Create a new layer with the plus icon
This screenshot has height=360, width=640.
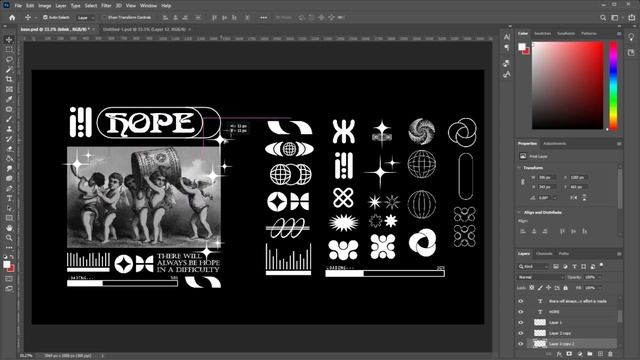(600, 354)
